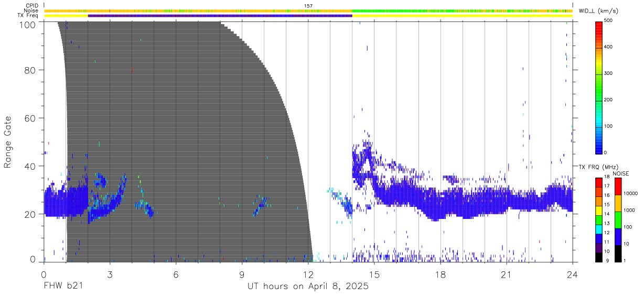Click the 20 tick on Range Gate axis
Viewport: 644px width, 297px height.
[31, 214]
